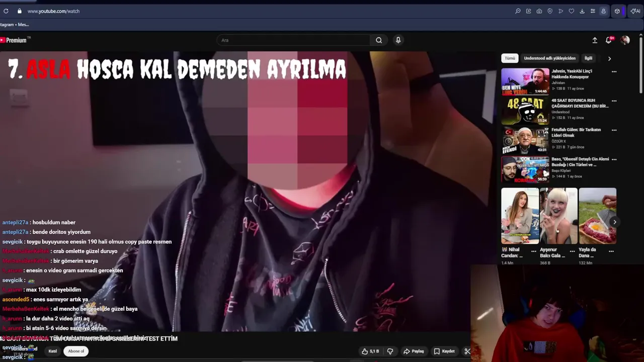
Task: Click chat message 'crab omlette güzel duruyo'
Action: click(x=85, y=251)
